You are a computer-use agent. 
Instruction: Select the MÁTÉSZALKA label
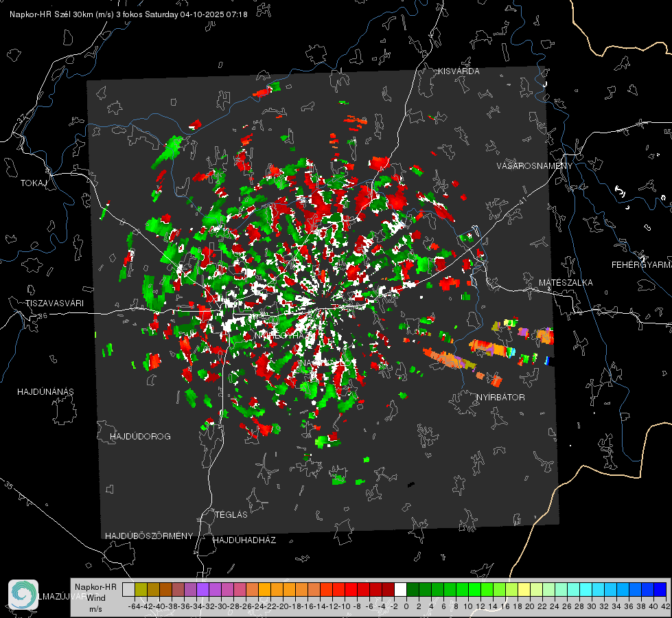tap(566, 283)
